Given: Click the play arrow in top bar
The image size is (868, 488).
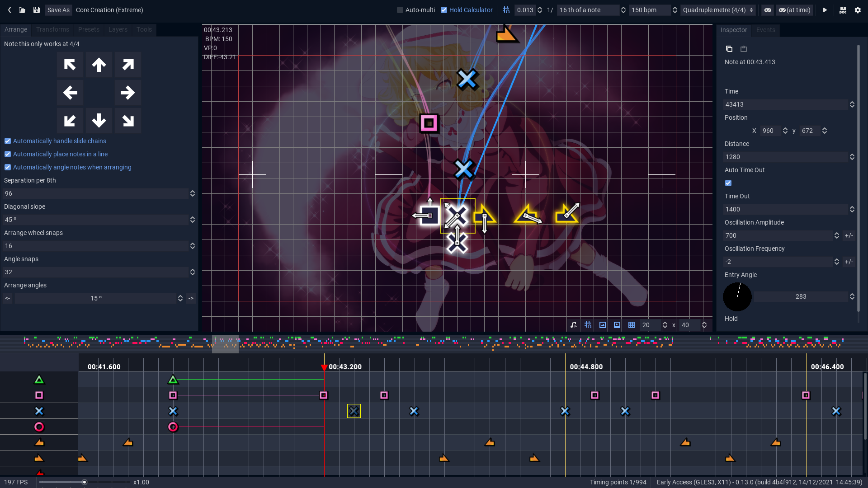Looking at the screenshot, I should pyautogui.click(x=825, y=10).
